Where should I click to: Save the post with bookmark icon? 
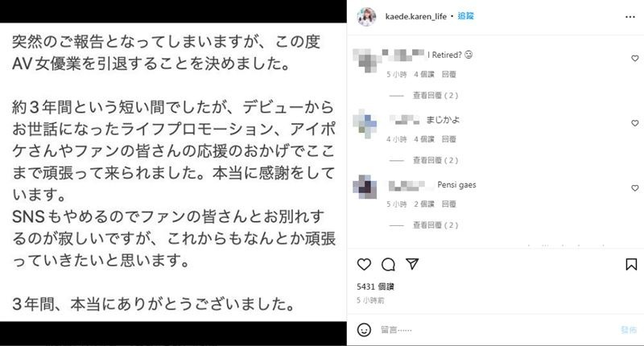pyautogui.click(x=631, y=264)
